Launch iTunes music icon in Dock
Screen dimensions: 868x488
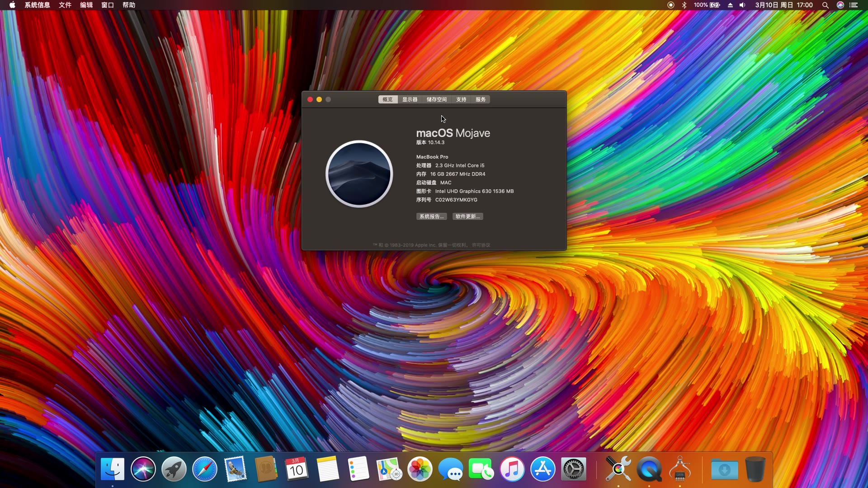click(512, 469)
